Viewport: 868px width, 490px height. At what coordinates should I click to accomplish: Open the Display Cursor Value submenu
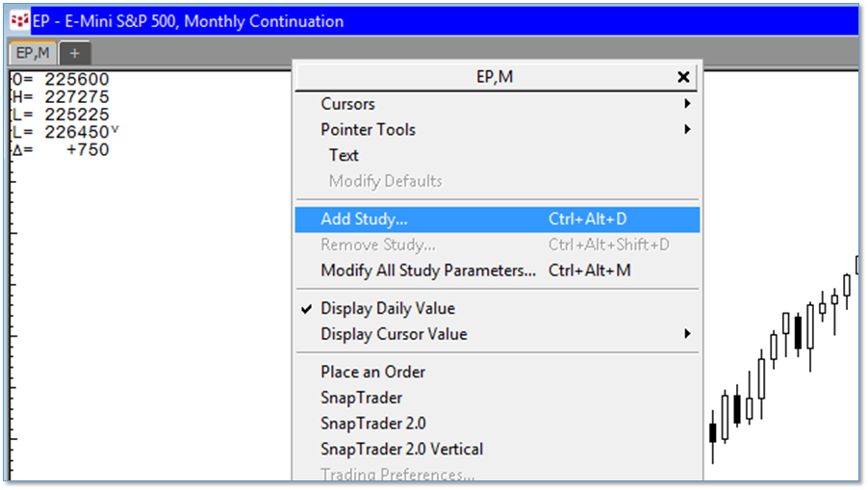pos(498,334)
